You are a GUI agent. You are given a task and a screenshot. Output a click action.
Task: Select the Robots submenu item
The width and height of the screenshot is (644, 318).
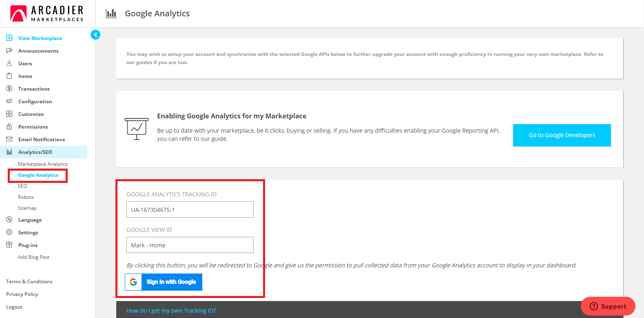point(26,197)
